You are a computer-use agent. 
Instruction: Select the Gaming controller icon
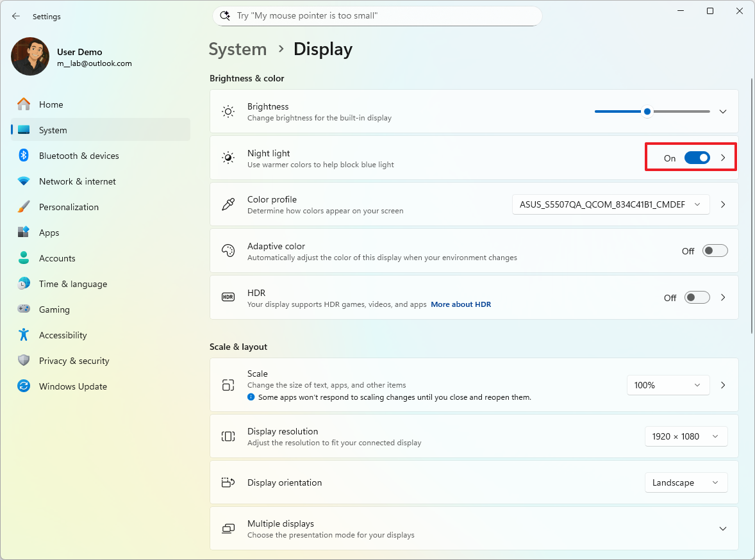pos(22,309)
